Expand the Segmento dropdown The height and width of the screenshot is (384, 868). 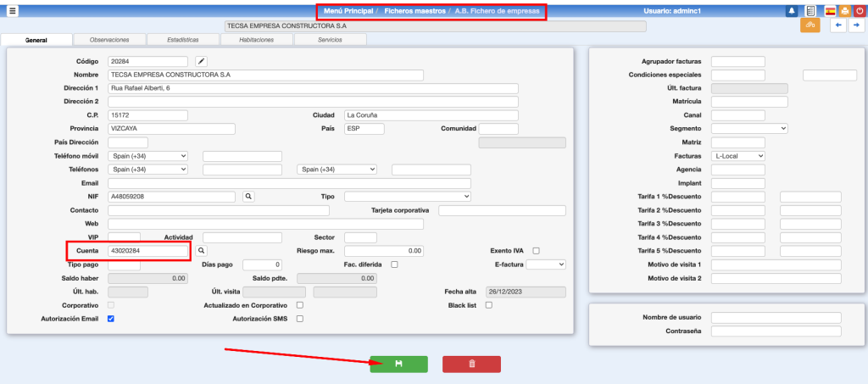749,129
